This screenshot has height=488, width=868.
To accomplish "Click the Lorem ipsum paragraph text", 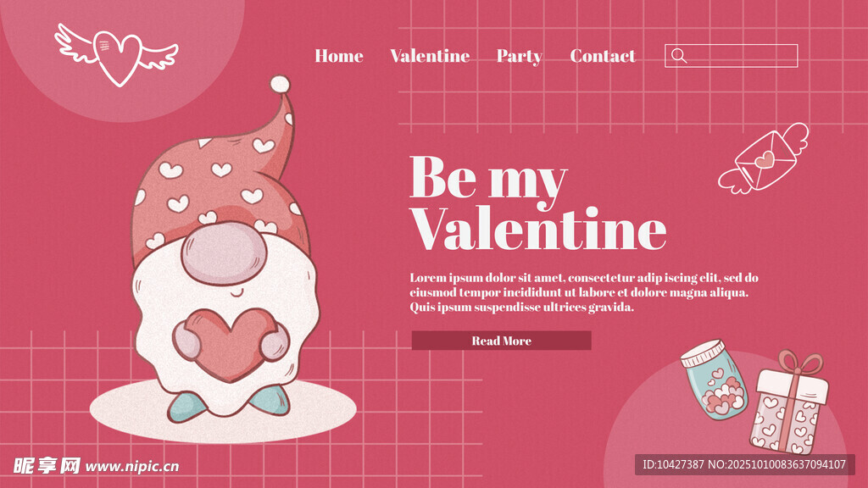I will coord(584,292).
